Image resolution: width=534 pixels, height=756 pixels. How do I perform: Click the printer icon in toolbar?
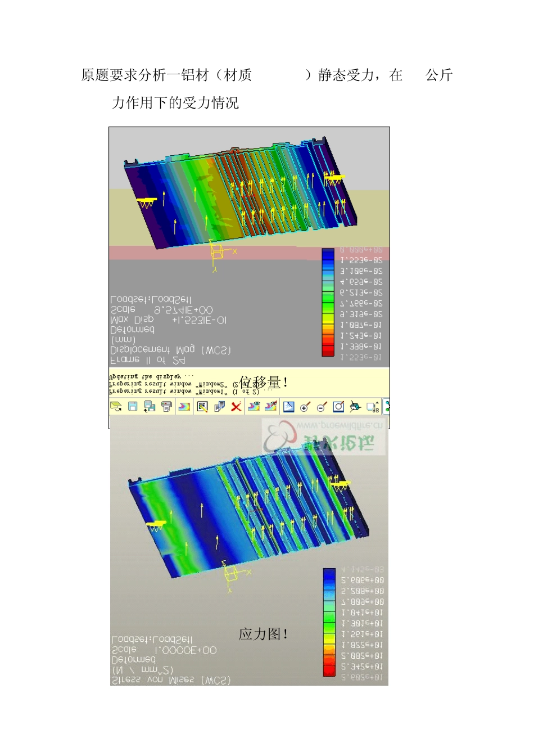pos(166,406)
